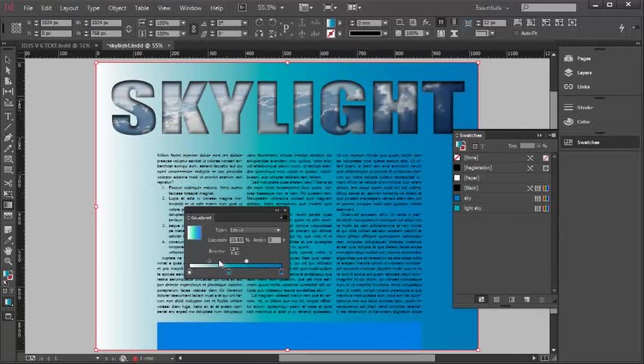Open the gradient Type dropdown
The image size is (644, 364).
(255, 230)
